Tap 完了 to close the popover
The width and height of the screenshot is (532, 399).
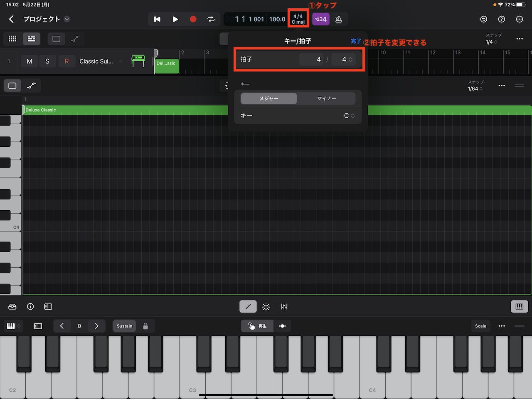coord(356,41)
